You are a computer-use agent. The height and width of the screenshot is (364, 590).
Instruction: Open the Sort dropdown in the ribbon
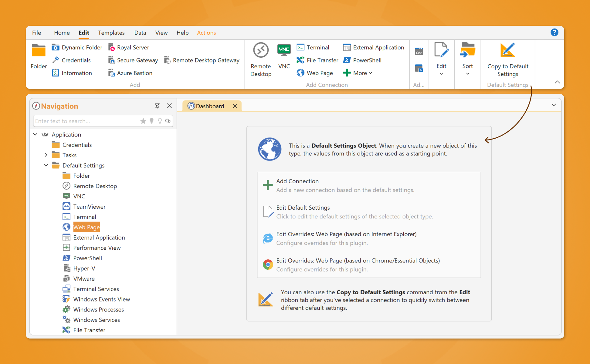(467, 59)
